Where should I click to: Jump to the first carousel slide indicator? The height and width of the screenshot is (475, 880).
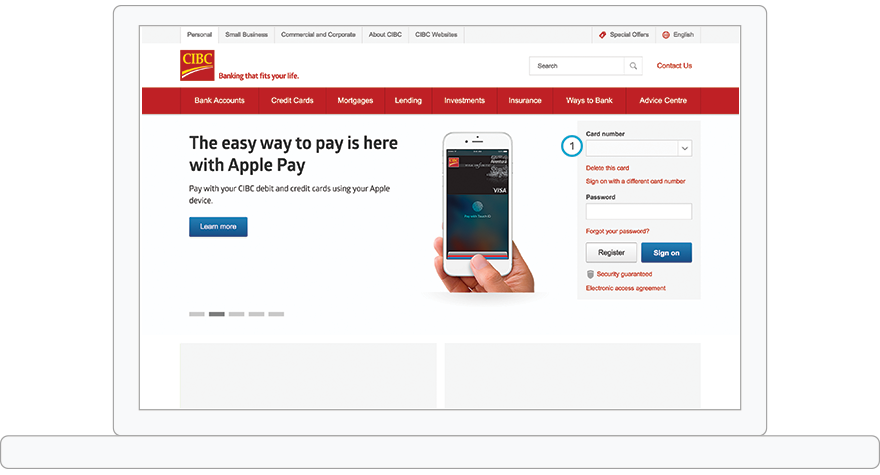point(197,314)
